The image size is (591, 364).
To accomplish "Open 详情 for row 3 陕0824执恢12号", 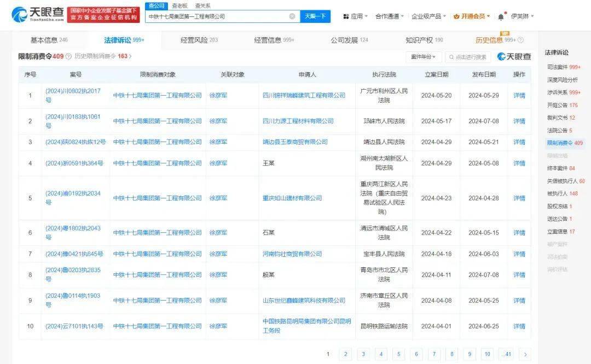I will coord(519,142).
